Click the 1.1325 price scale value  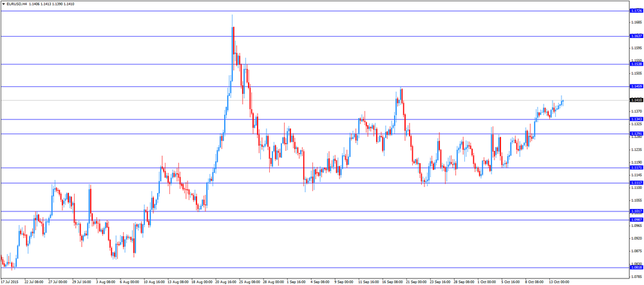pos(636,124)
